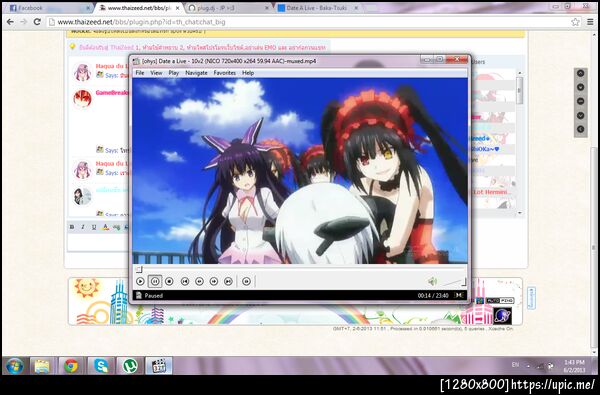The image size is (600, 395).
Task: Open uTorrent from the taskbar
Action: point(130,366)
